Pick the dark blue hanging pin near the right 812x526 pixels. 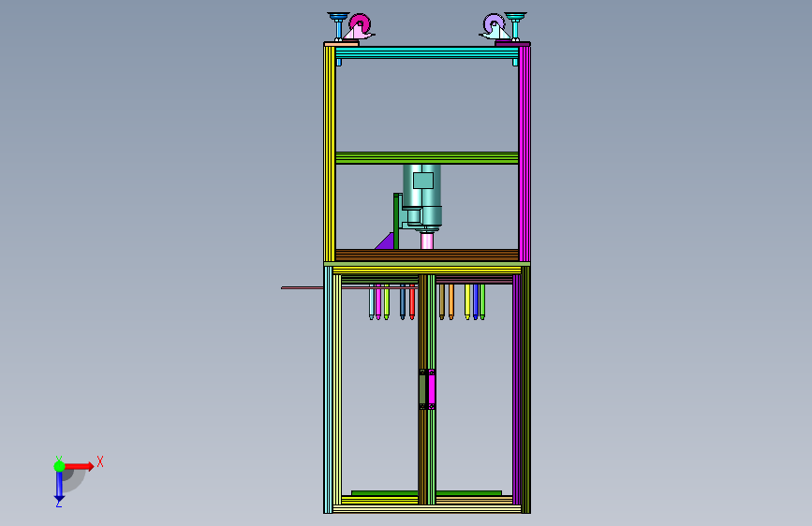pos(476,301)
